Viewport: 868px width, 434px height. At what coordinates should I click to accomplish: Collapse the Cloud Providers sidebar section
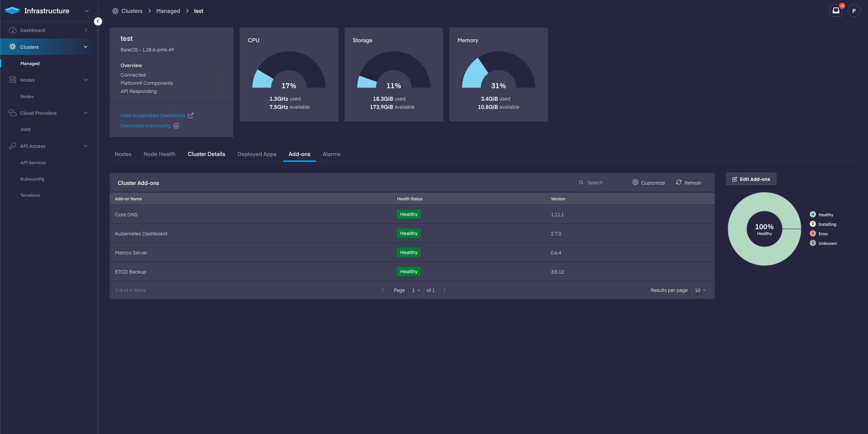pos(85,113)
